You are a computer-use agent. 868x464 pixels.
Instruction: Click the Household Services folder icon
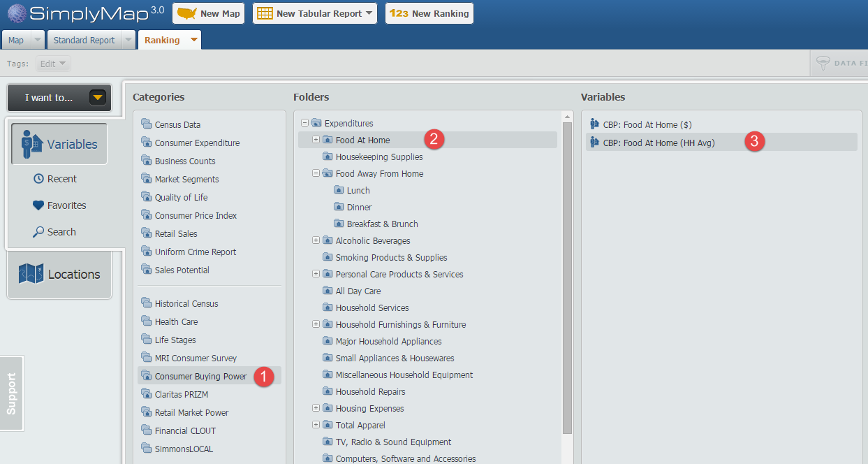click(328, 307)
